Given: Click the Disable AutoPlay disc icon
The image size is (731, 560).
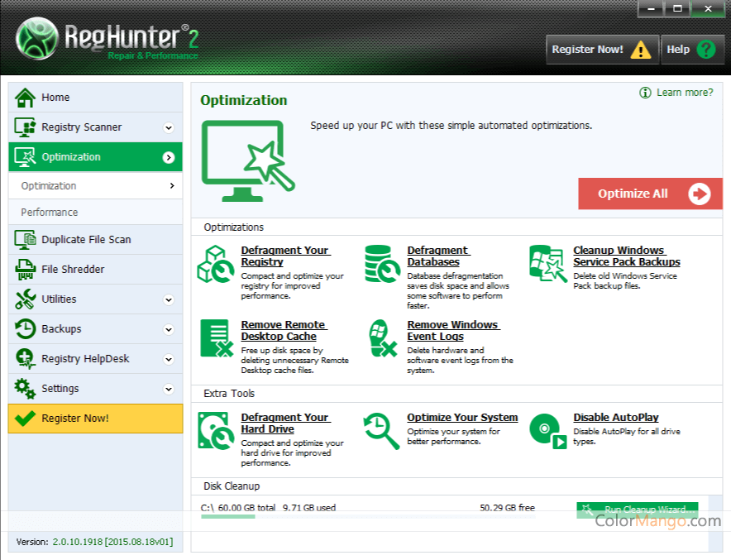Looking at the screenshot, I should 547,431.
